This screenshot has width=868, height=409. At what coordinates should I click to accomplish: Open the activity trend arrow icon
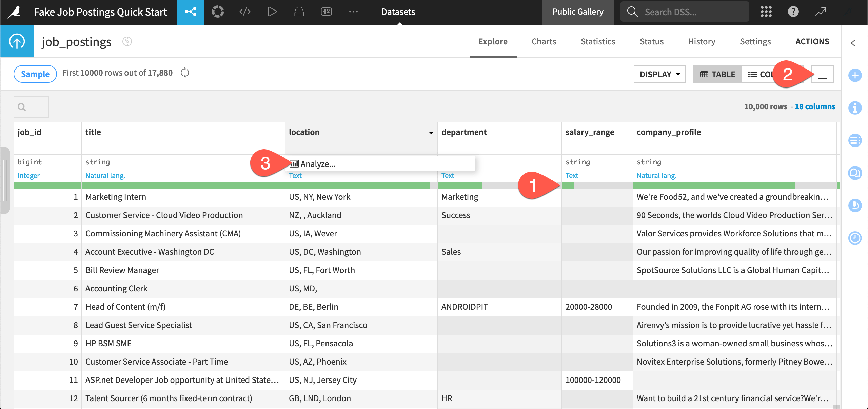click(x=821, y=12)
